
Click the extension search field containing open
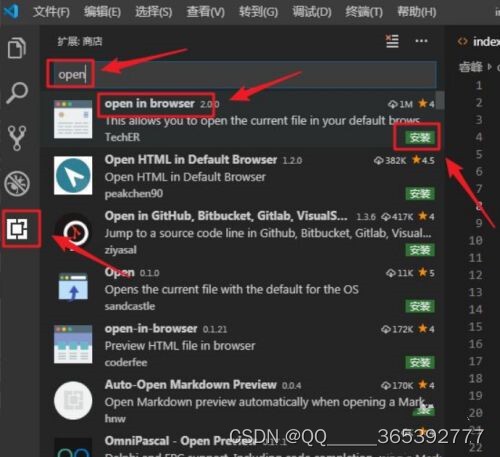[244, 74]
